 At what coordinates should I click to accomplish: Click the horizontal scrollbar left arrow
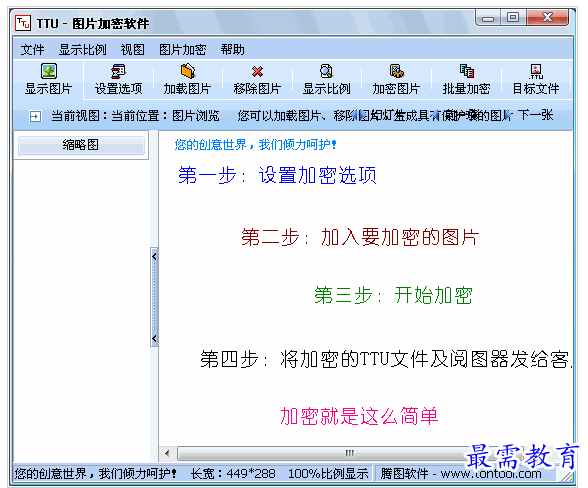click(x=167, y=453)
